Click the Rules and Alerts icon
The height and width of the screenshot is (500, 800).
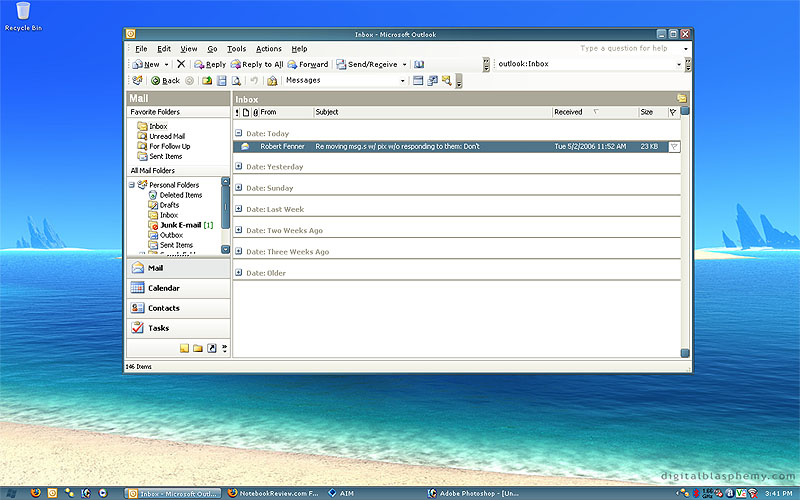272,81
